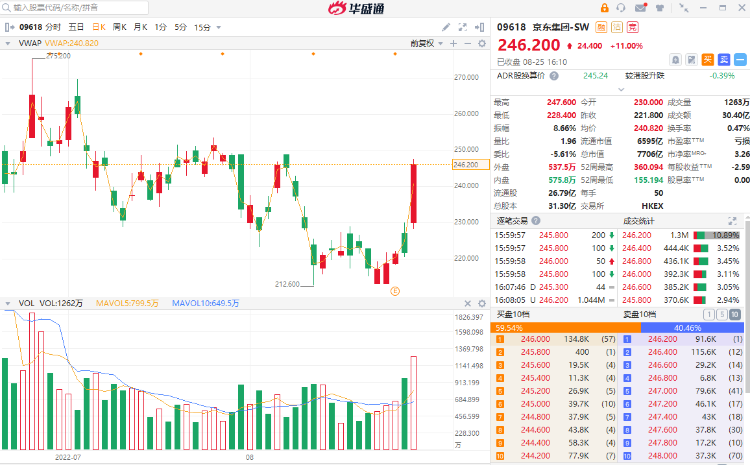750x465 pixels.
Task: Click ADR conversion price help icon
Action: (x=554, y=76)
